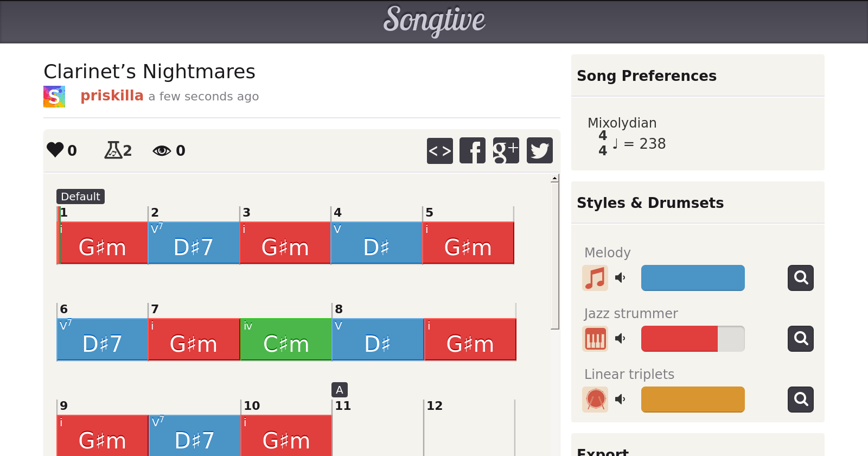Select section marker A

point(340,390)
